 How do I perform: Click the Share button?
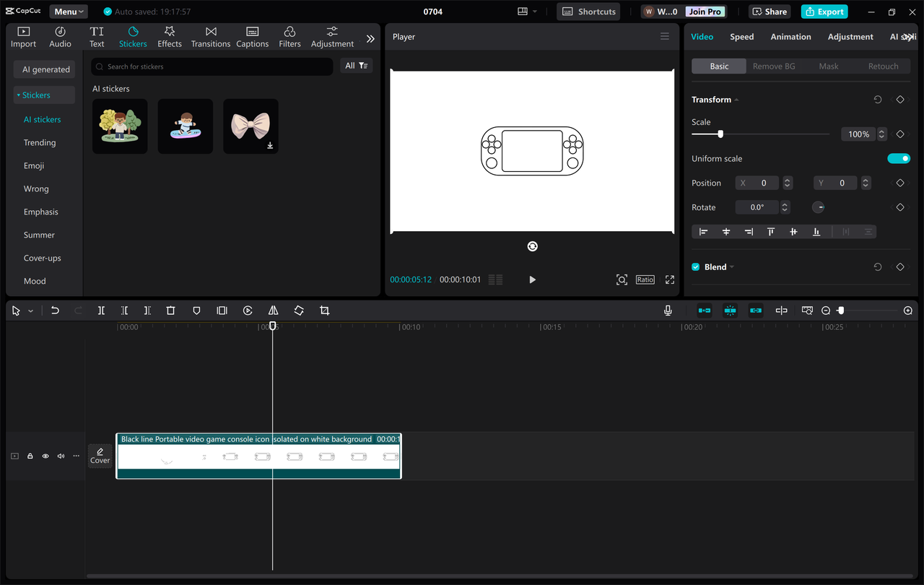pyautogui.click(x=770, y=12)
